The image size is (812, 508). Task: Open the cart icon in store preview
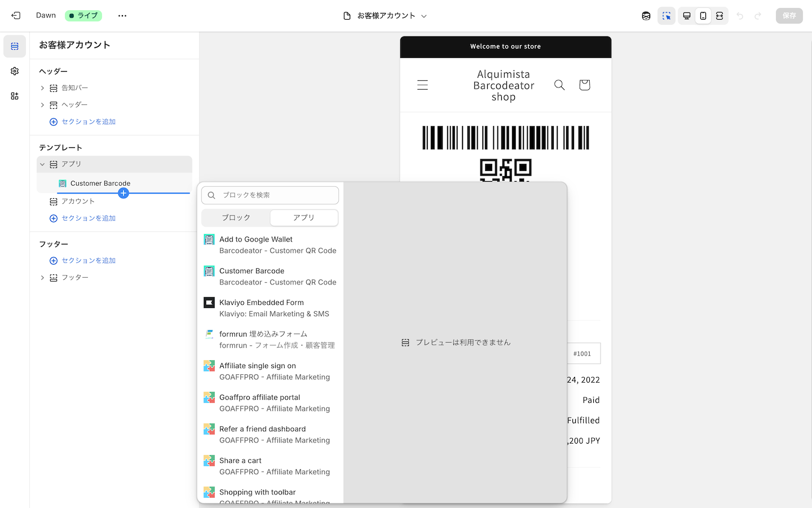[x=584, y=85]
